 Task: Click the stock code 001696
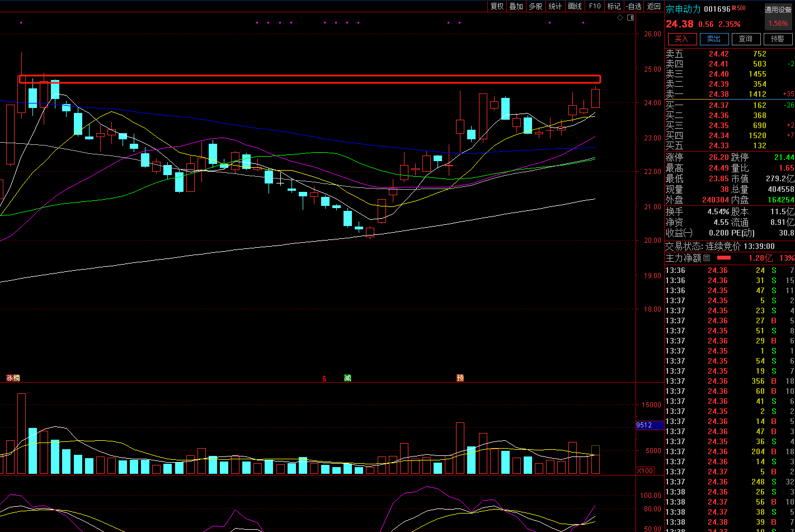(717, 9)
